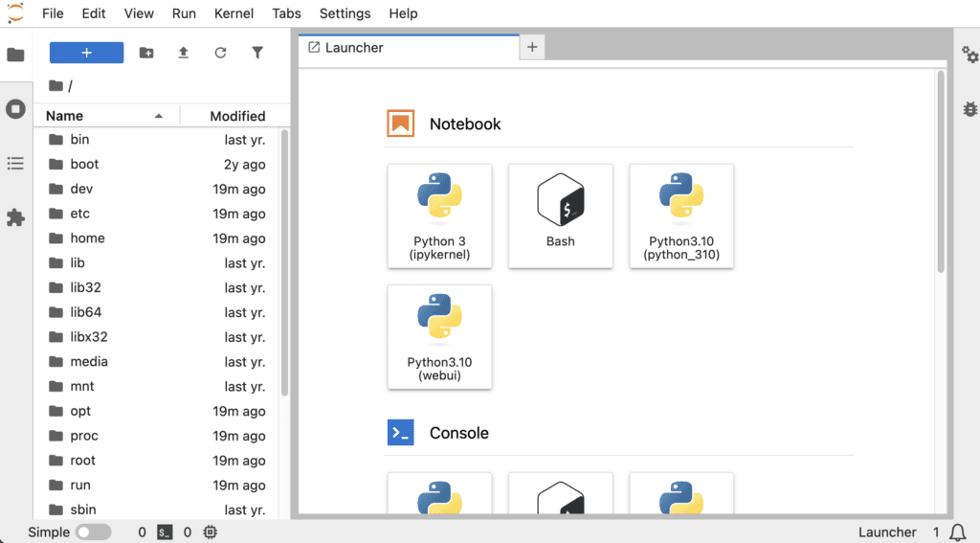980x543 pixels.
Task: Click the Launcher panel vertical scrollbar
Action: click(941, 172)
